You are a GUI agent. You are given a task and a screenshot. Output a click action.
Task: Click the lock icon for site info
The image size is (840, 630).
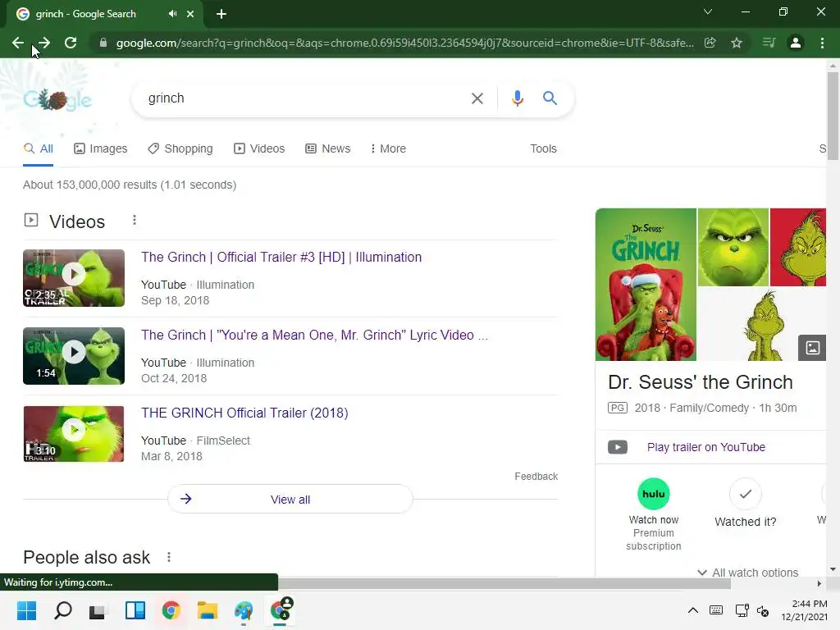[103, 43]
